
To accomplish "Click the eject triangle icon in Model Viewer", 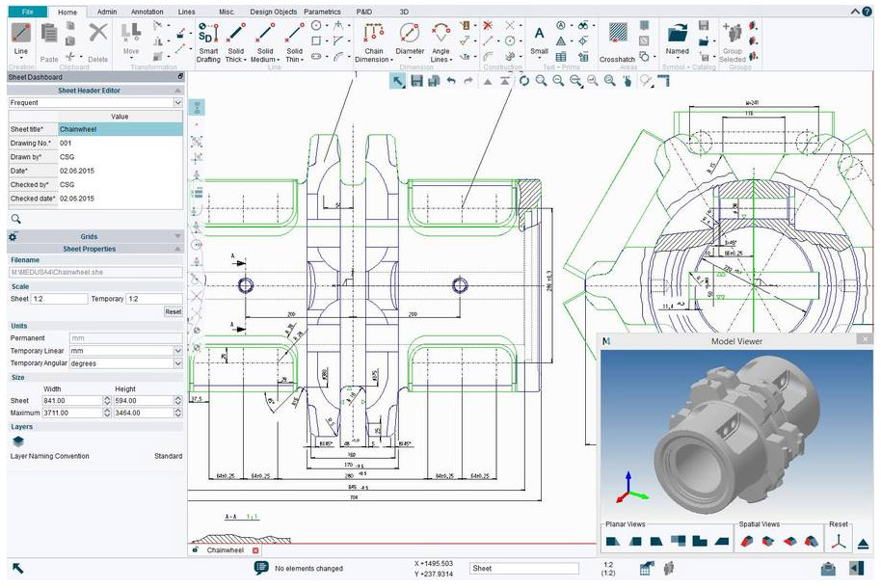I will (x=864, y=544).
